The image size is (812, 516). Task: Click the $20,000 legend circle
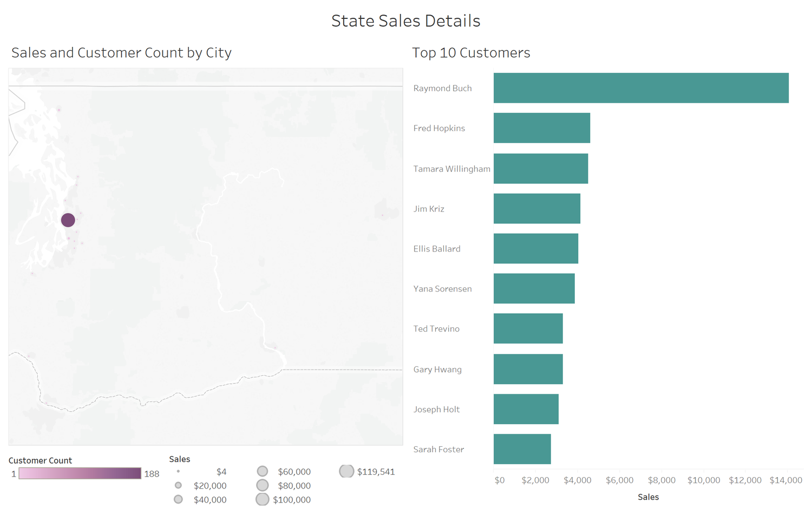pos(178,485)
